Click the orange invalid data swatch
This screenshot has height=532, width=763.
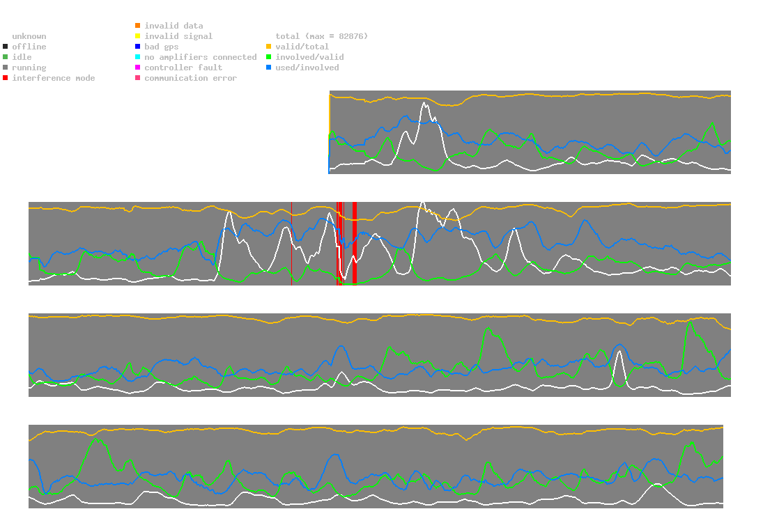coord(138,25)
